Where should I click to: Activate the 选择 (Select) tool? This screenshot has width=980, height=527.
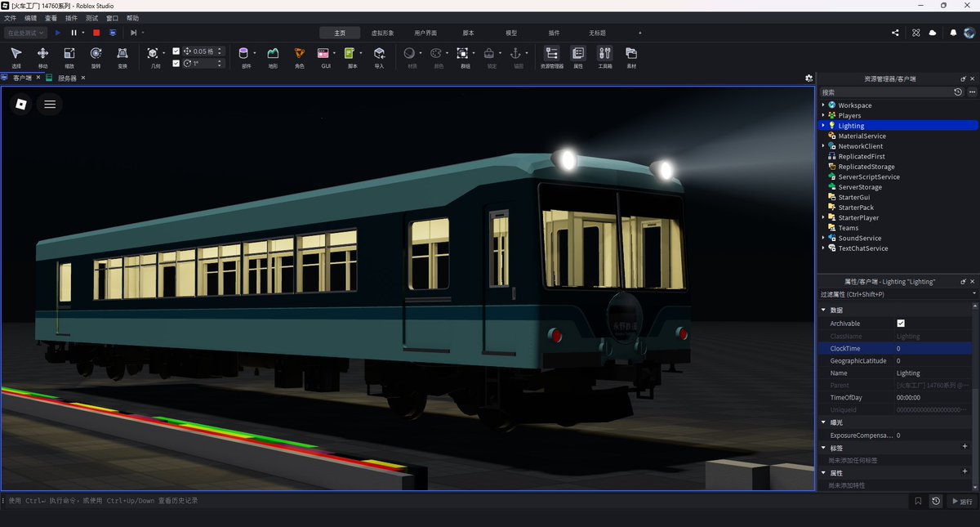tap(16, 56)
